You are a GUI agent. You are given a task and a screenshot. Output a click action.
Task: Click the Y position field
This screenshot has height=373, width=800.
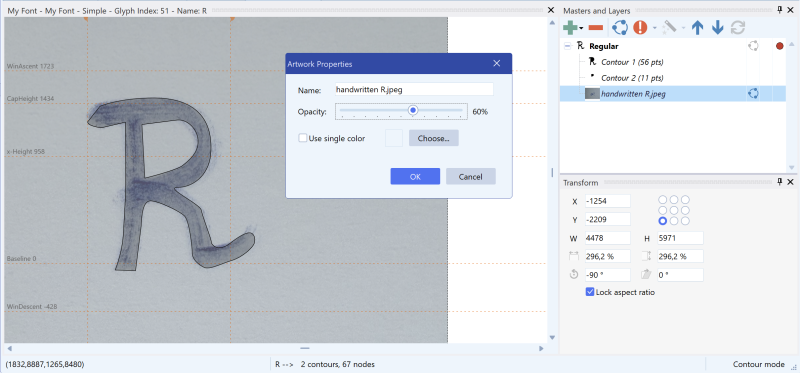click(x=607, y=219)
